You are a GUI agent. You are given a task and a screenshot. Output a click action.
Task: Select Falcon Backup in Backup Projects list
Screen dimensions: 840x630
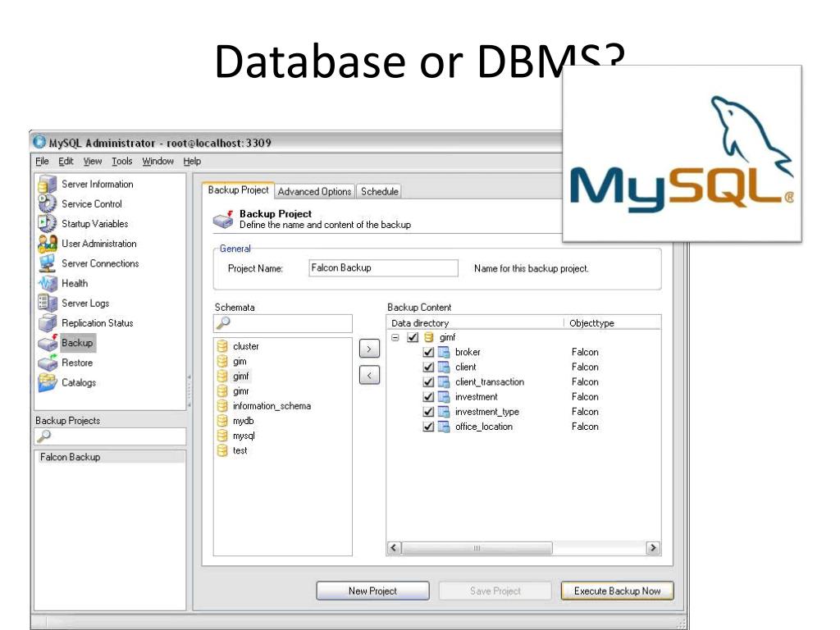click(110, 457)
